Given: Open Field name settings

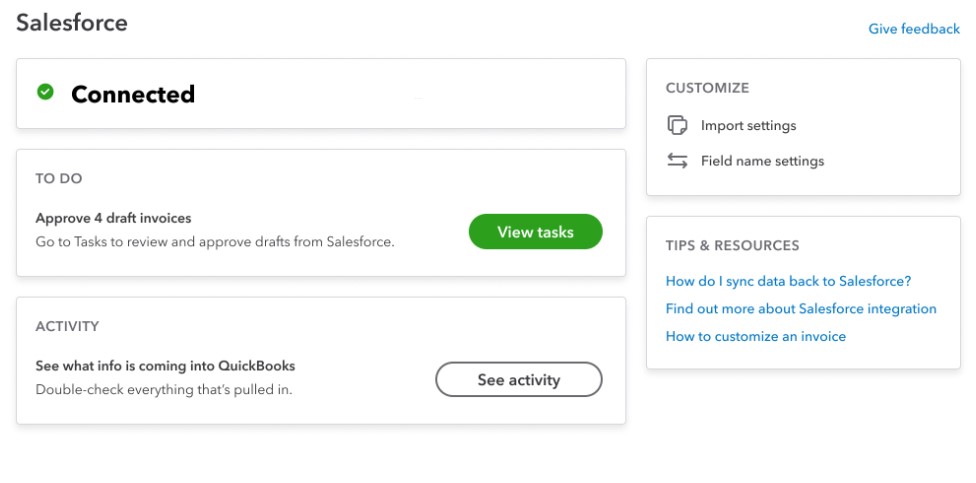Looking at the screenshot, I should coord(762,161).
